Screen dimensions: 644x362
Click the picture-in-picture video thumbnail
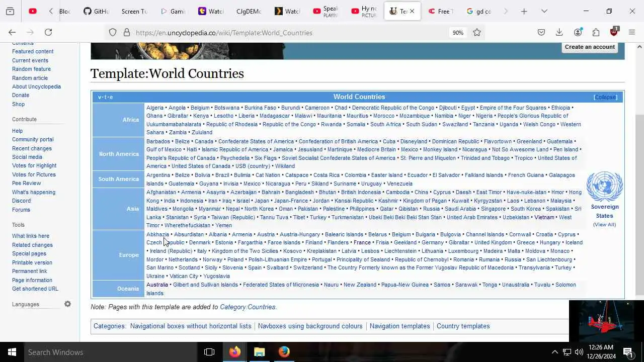pos(606,321)
